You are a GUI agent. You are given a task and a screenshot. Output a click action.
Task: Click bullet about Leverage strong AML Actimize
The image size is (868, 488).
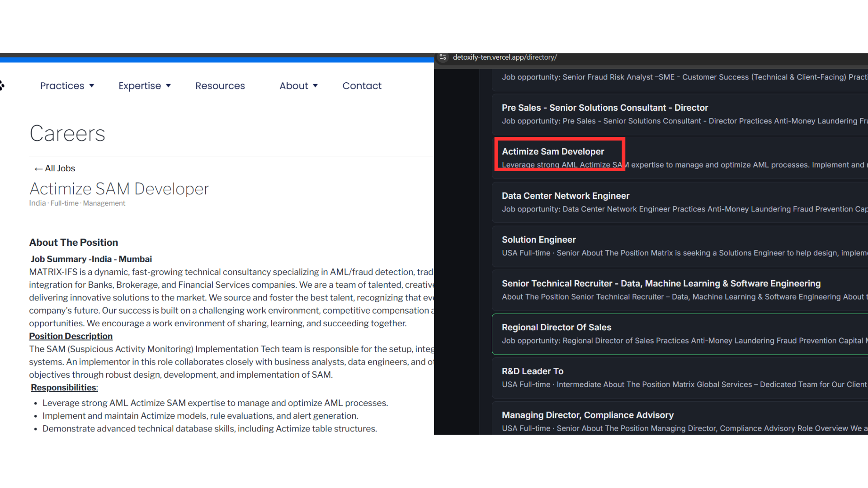pyautogui.click(x=215, y=403)
